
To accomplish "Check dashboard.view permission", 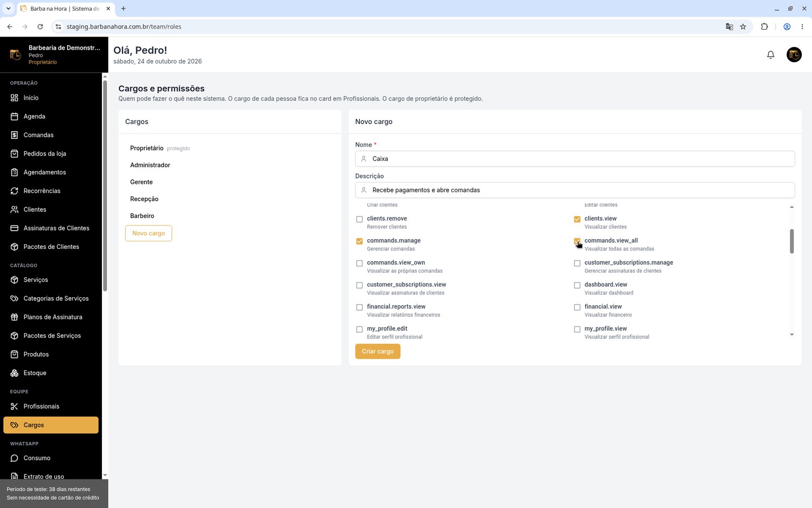I will click(x=577, y=285).
